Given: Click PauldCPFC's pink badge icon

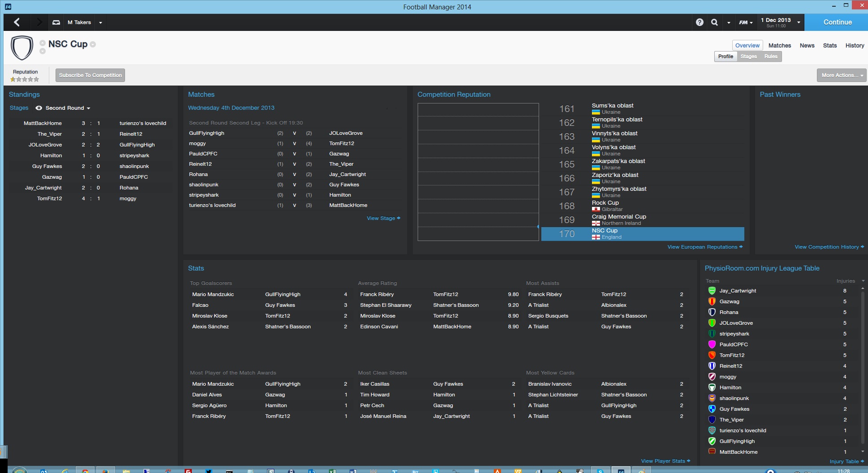Looking at the screenshot, I should [x=712, y=344].
